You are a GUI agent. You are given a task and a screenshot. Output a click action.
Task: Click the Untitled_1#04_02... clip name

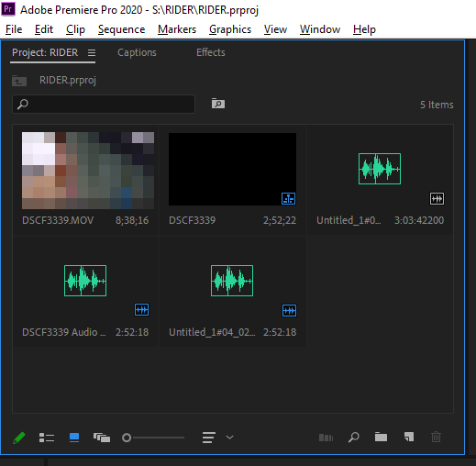212,332
